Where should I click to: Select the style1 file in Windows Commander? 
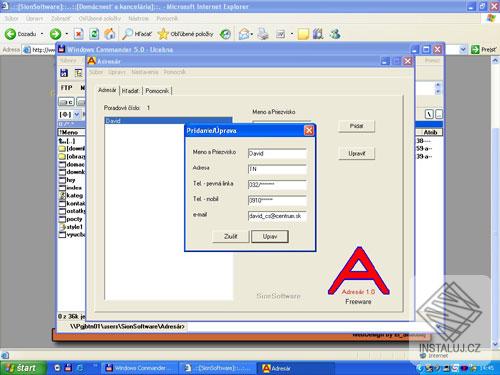coord(71,227)
